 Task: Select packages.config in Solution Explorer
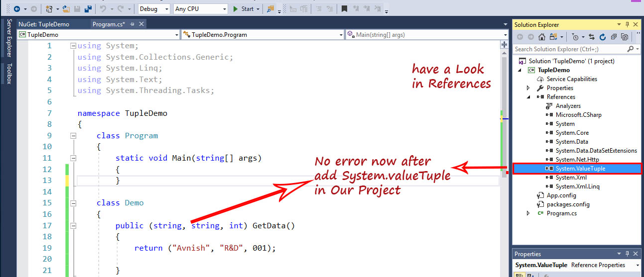[568, 204]
